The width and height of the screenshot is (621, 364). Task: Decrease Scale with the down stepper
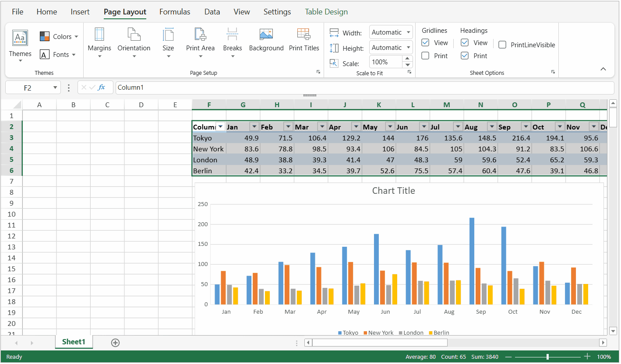point(407,65)
